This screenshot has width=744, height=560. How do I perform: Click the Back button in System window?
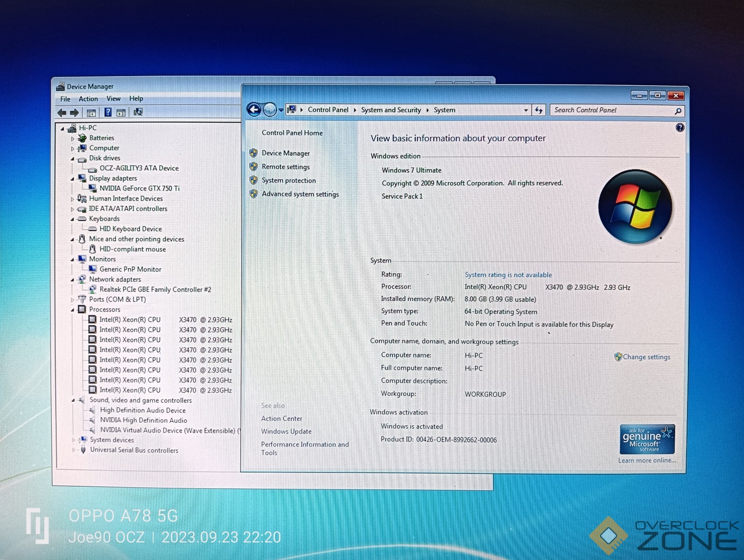tap(254, 110)
